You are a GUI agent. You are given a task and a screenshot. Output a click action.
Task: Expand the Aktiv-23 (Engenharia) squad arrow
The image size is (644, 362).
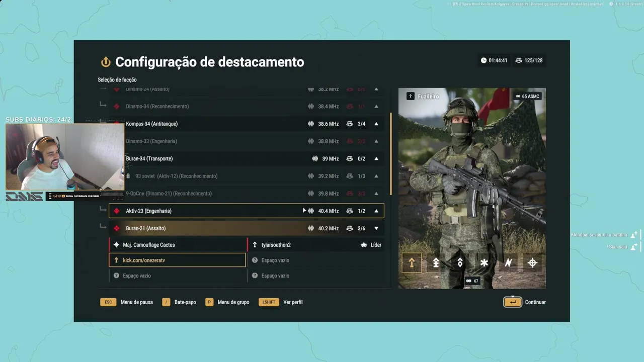click(x=376, y=211)
